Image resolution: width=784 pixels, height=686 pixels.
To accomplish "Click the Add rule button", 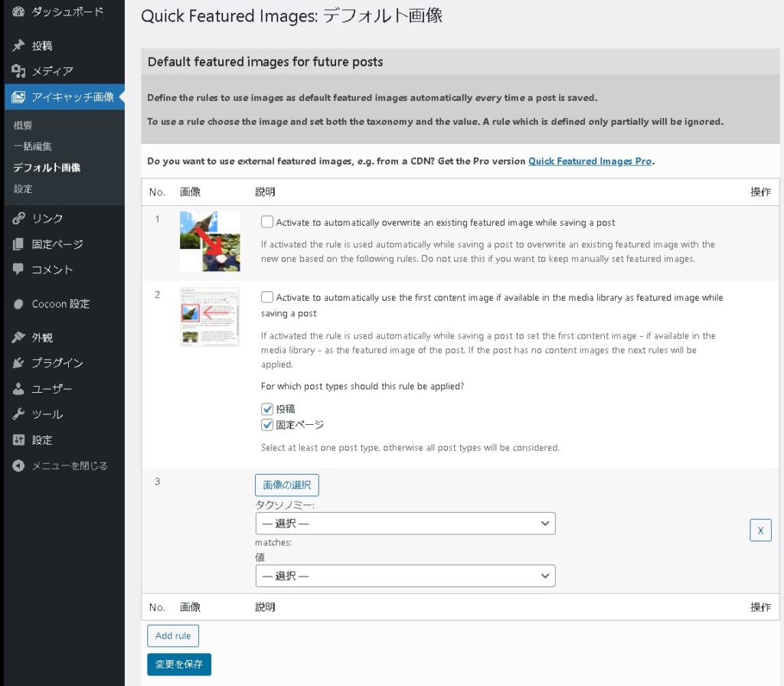I will pyautogui.click(x=173, y=635).
